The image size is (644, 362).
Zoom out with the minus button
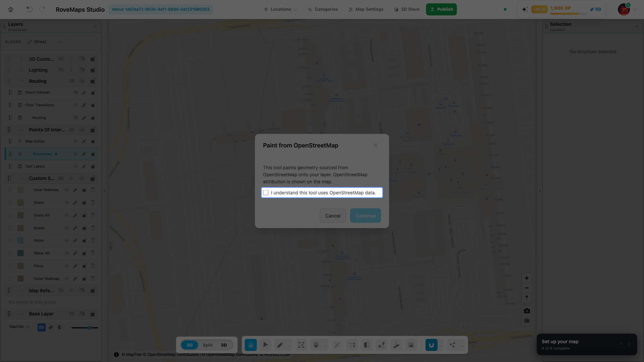click(x=527, y=288)
